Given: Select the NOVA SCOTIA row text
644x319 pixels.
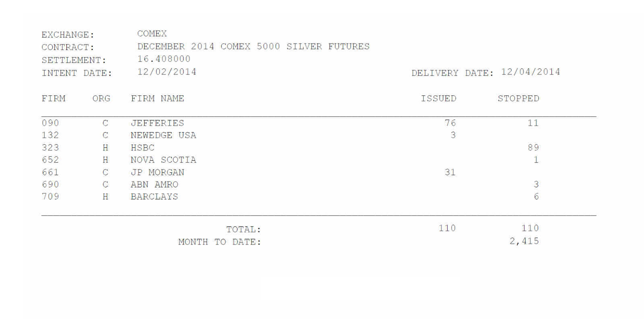Looking at the screenshot, I should pos(163,160).
